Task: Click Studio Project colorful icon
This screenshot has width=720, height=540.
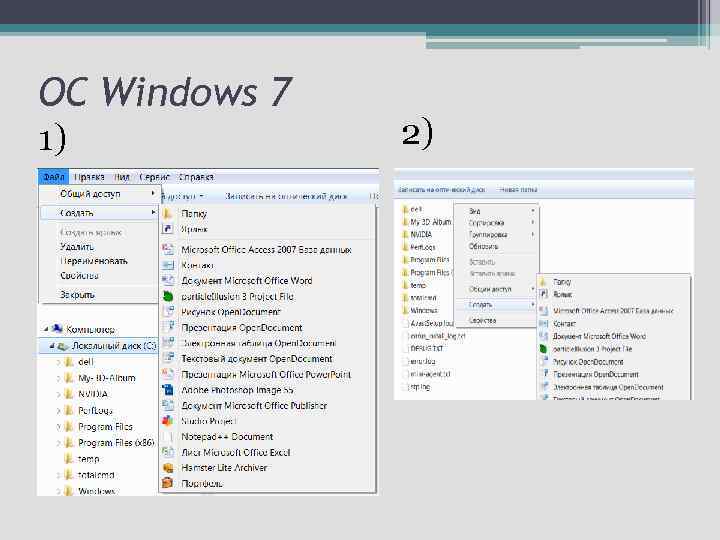Action: [168, 421]
